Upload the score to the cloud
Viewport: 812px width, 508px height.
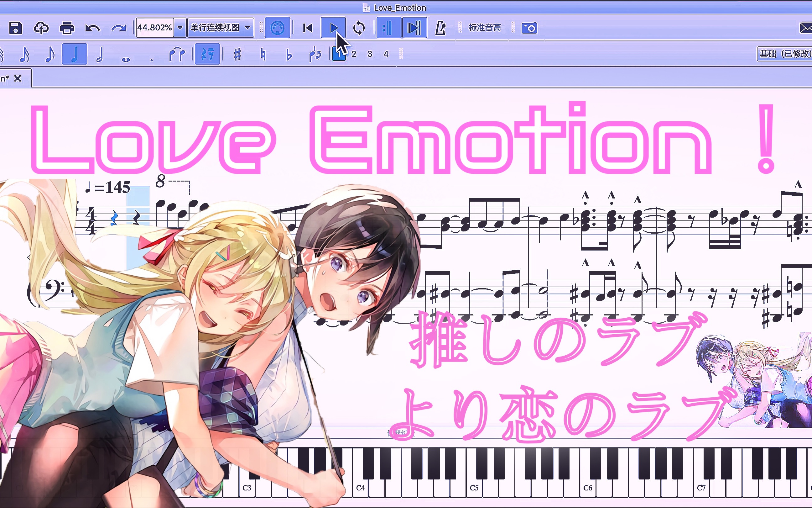[x=41, y=28]
